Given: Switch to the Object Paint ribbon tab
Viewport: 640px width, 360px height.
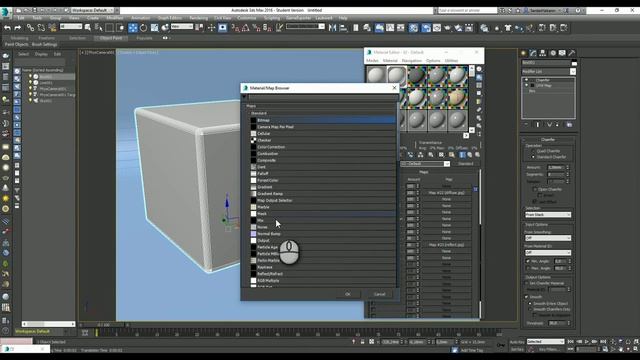Looking at the screenshot, I should point(111,38).
